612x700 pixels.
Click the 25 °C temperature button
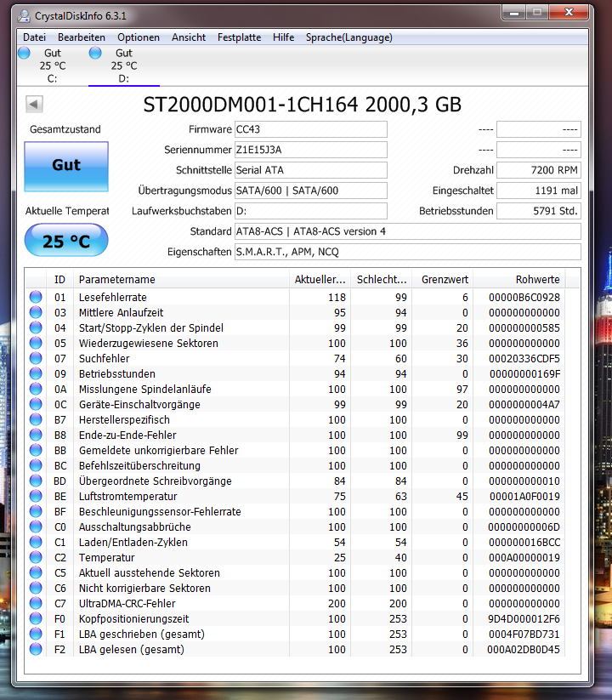(66, 241)
